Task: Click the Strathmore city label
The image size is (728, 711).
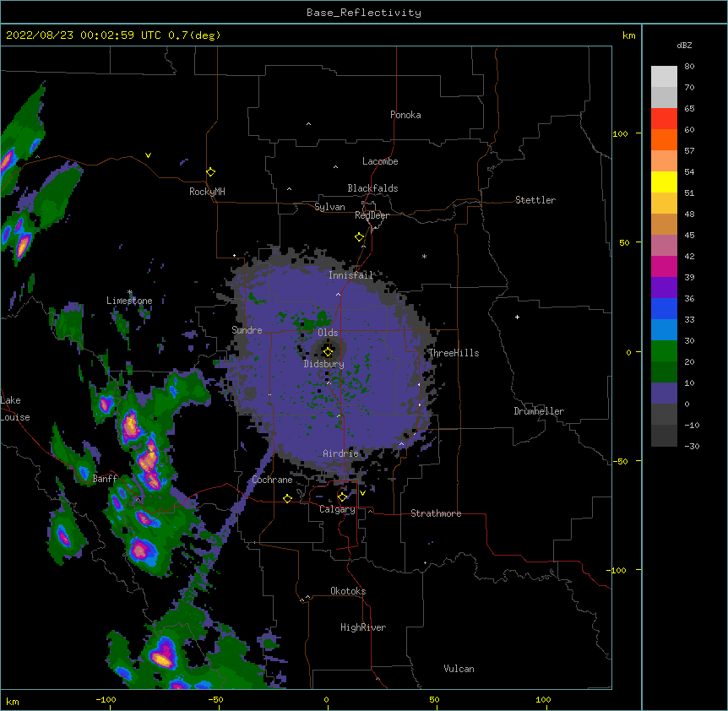Action: click(436, 513)
